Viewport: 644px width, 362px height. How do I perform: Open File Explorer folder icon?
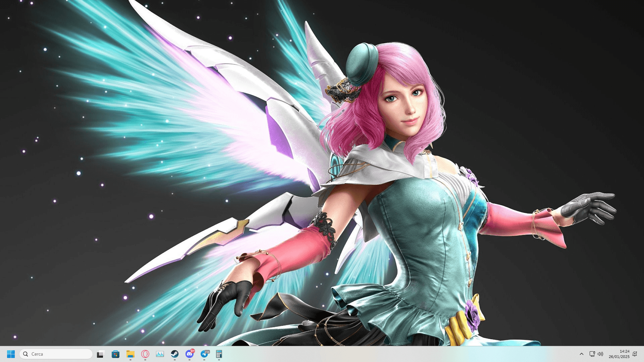coord(130,354)
